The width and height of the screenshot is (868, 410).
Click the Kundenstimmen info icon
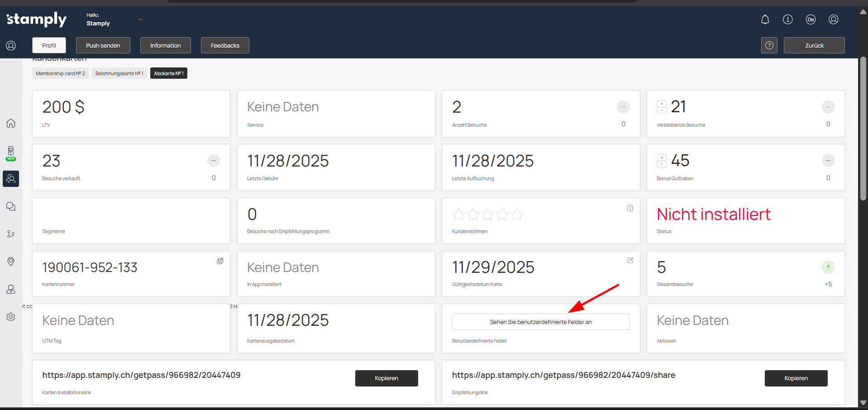pos(630,208)
